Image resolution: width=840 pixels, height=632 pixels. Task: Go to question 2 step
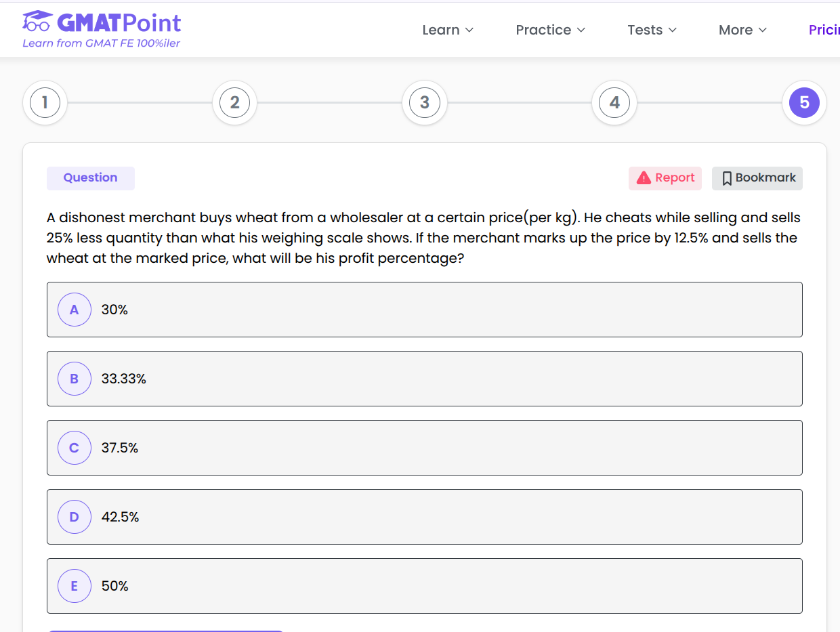pyautogui.click(x=235, y=102)
